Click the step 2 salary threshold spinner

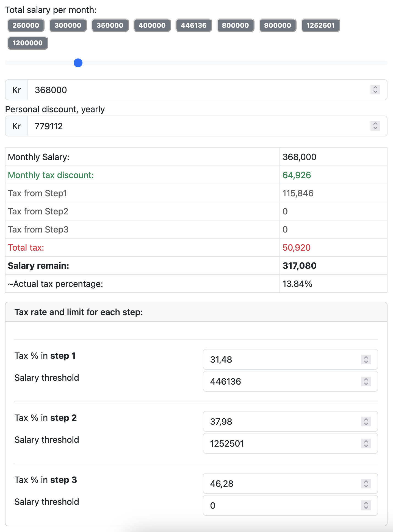[x=366, y=444]
